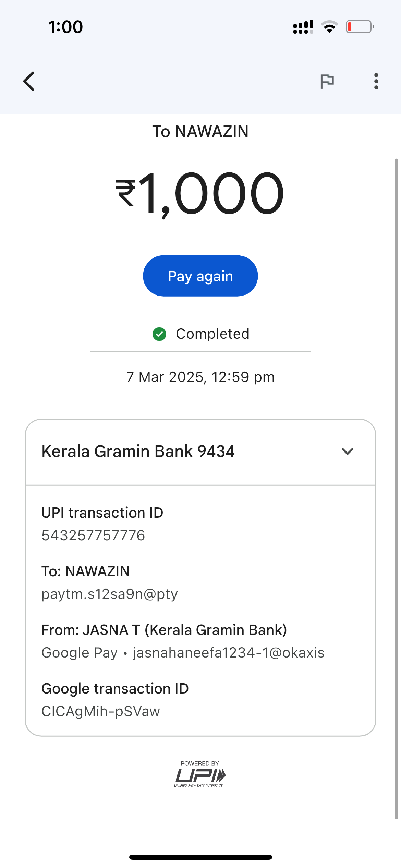Tap the battery indicator in status bar
The image size is (401, 868).
359,27
